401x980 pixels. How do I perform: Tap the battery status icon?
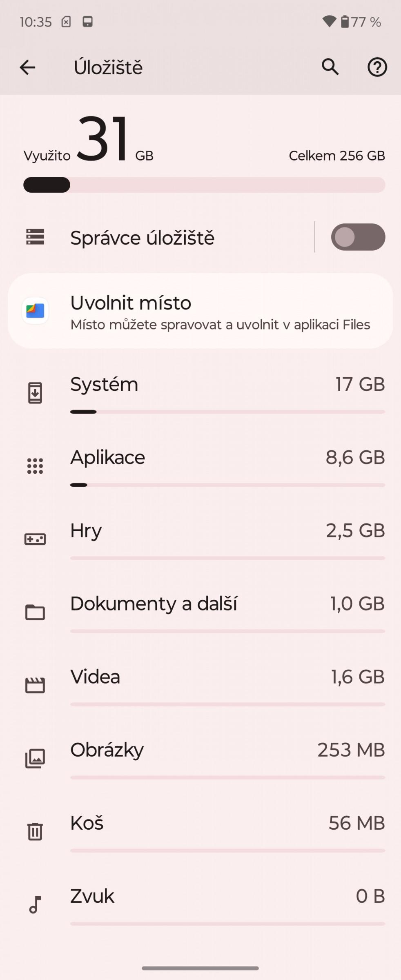[x=345, y=21]
